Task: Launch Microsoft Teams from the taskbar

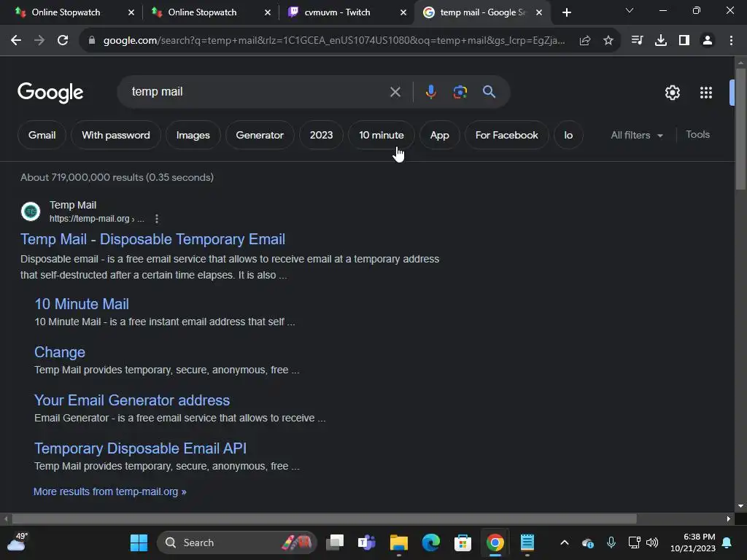Action: coord(367,542)
